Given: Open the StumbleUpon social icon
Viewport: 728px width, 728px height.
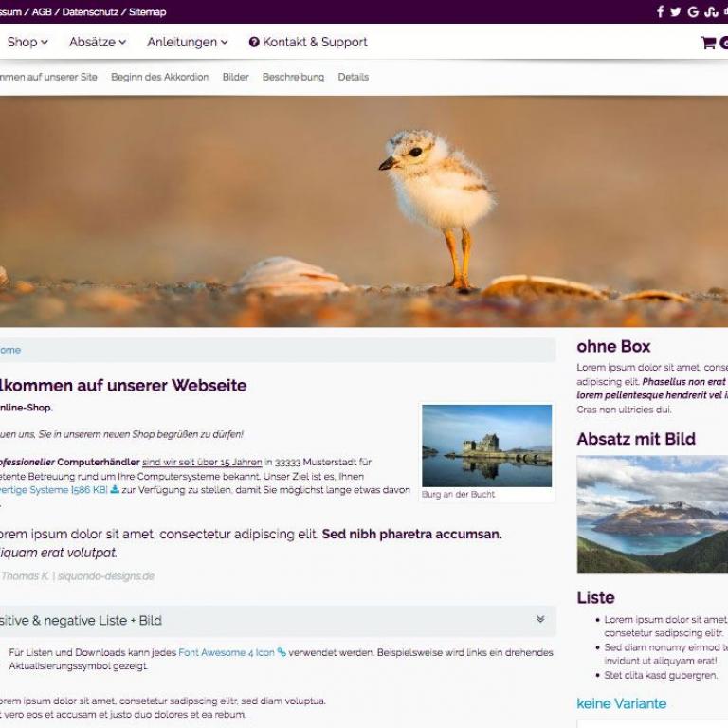Looking at the screenshot, I should coord(711,12).
